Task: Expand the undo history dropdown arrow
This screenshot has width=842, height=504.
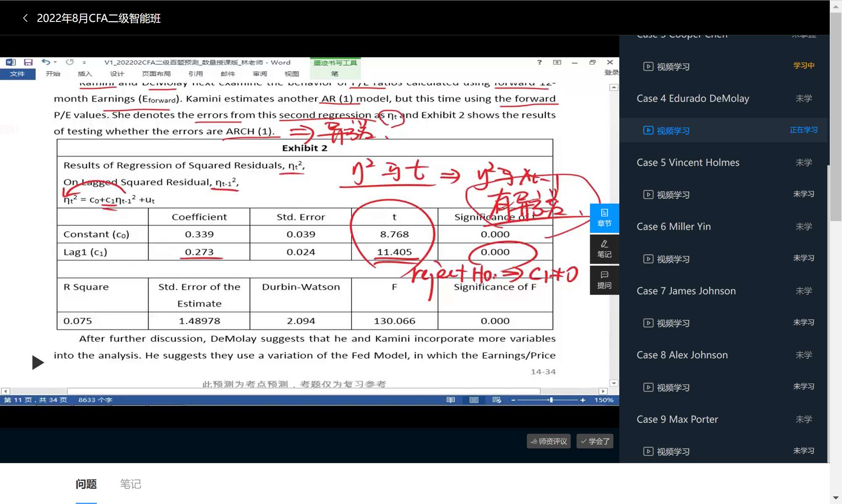Action: click(x=56, y=62)
